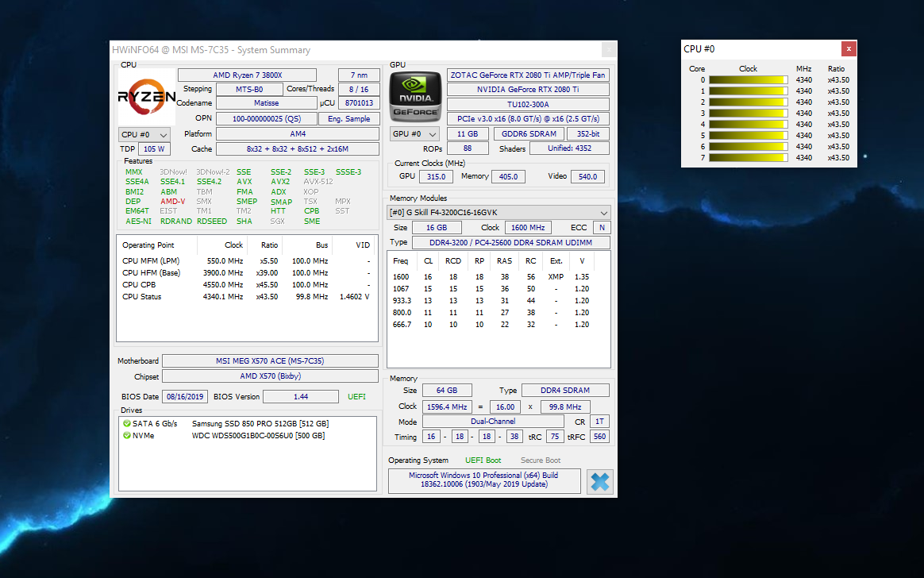
Task: Click the AES-NI feature flag
Action: coord(138,222)
